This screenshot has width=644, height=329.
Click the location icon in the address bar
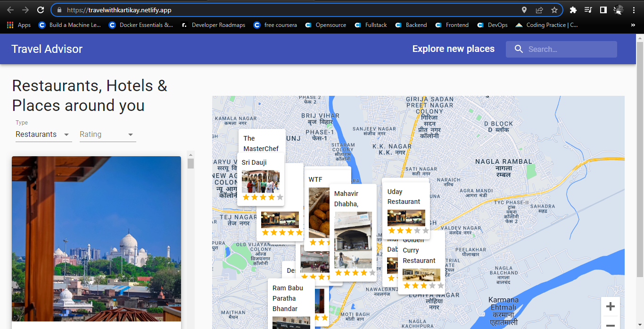coord(524,9)
